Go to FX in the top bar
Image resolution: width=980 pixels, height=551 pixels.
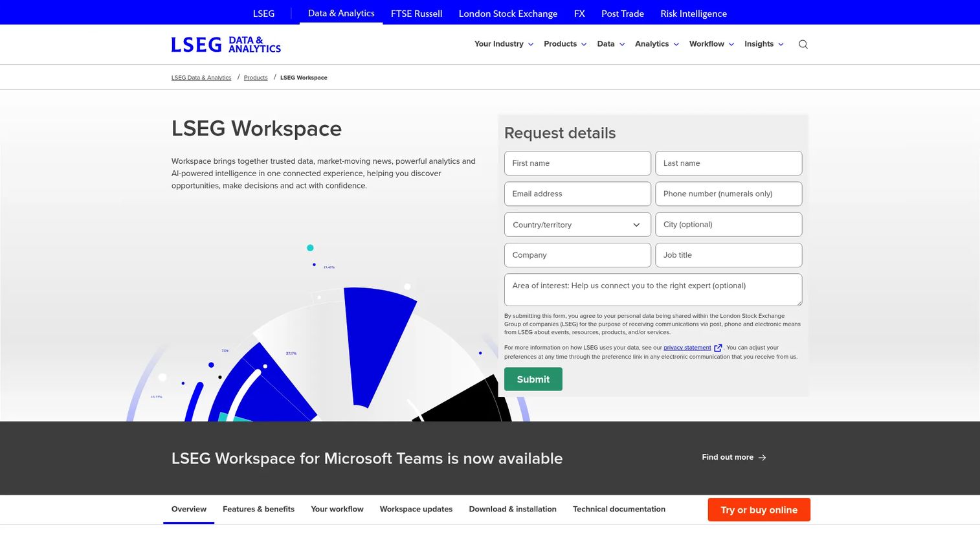click(579, 14)
